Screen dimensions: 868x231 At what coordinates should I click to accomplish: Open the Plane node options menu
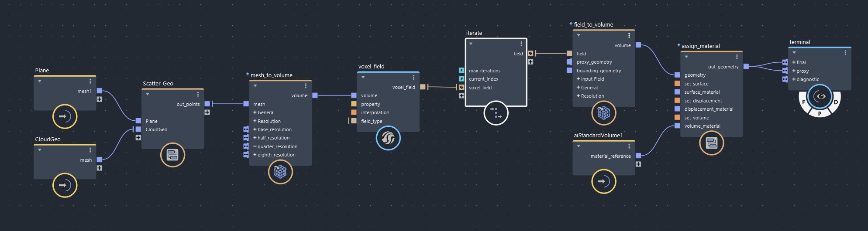click(90, 82)
